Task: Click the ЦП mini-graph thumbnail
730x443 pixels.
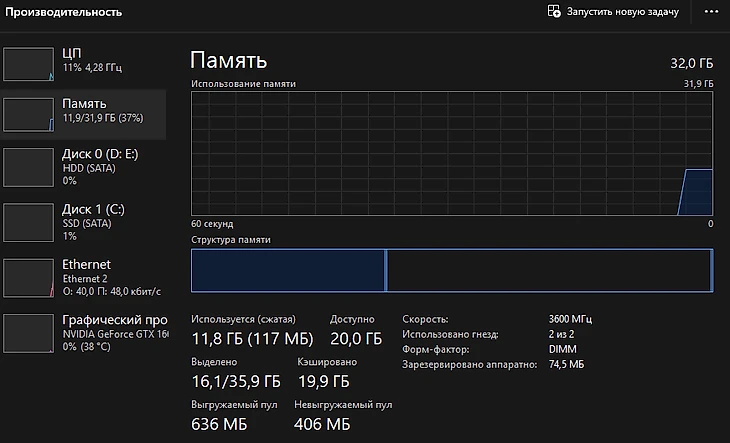Action: 28,62
